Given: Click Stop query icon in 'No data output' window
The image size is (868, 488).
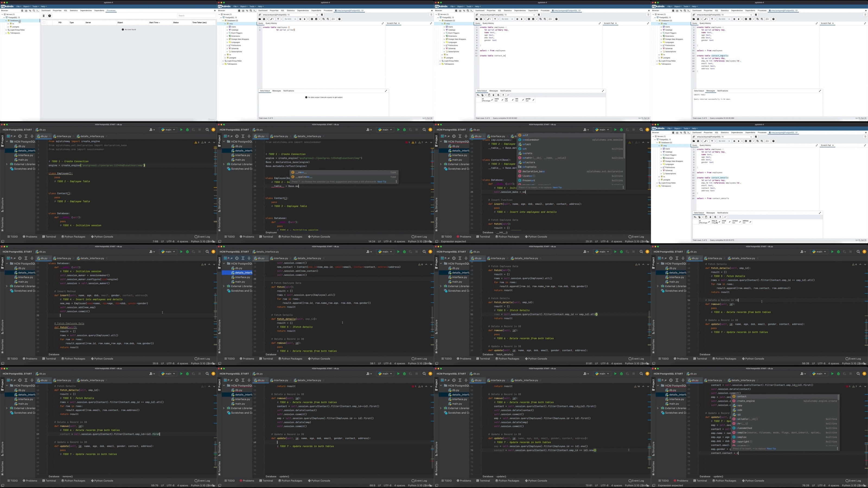Looking at the screenshot, I should (x=300, y=19).
